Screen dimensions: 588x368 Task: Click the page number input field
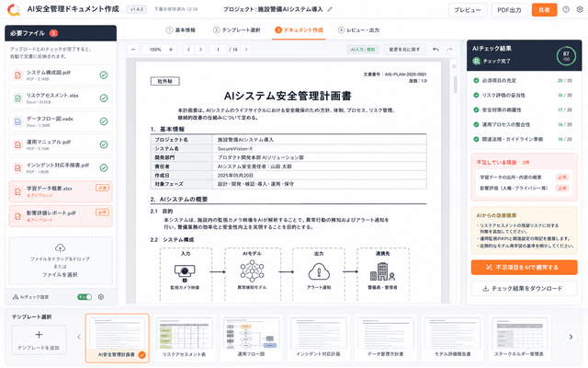(218, 49)
